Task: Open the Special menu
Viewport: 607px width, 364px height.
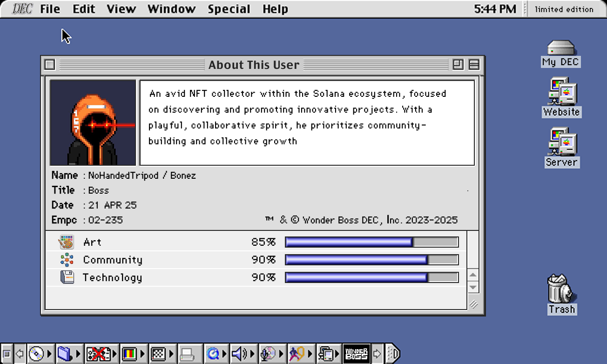Action: [x=229, y=9]
